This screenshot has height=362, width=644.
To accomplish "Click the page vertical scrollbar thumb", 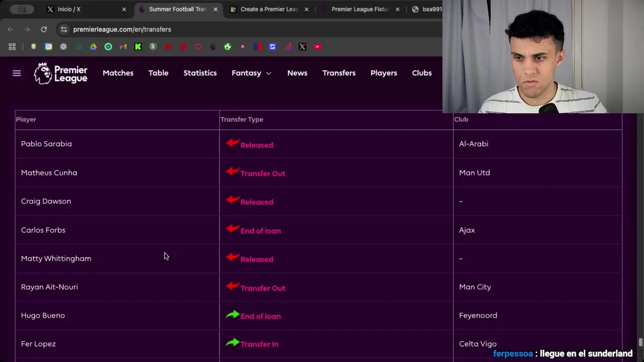I will 640,342.
